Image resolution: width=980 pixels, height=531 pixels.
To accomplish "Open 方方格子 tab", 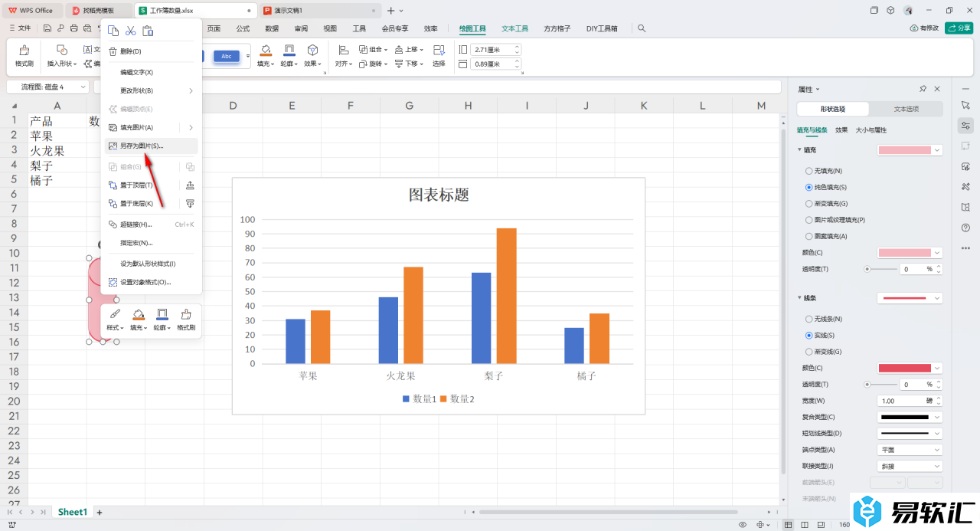I will [x=557, y=28].
